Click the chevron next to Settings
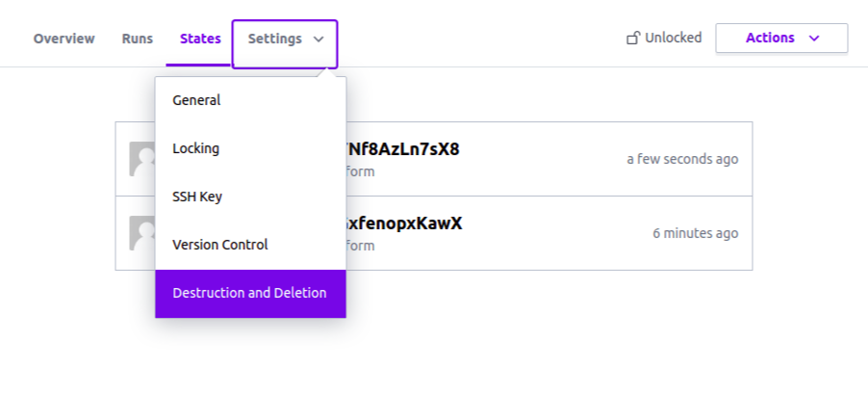The width and height of the screenshot is (868, 419). (319, 39)
